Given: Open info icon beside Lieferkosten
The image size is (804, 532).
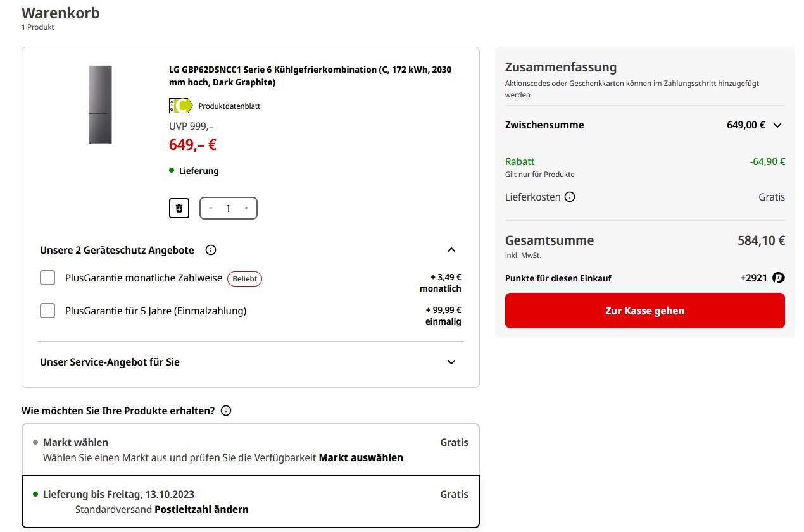Looking at the screenshot, I should [570, 197].
